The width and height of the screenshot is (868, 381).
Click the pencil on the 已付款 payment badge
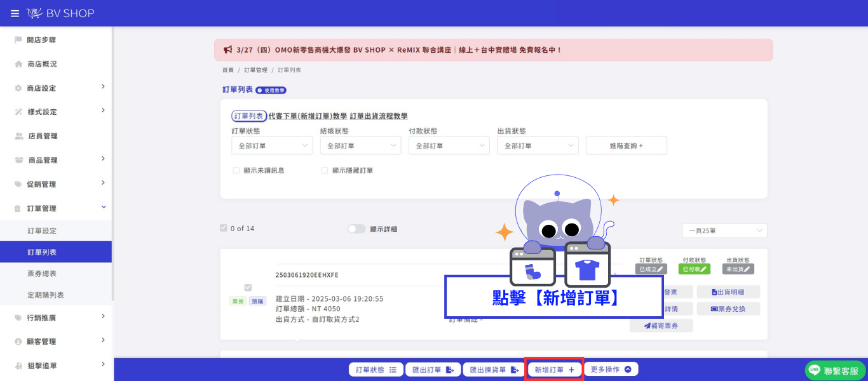pyautogui.click(x=703, y=269)
